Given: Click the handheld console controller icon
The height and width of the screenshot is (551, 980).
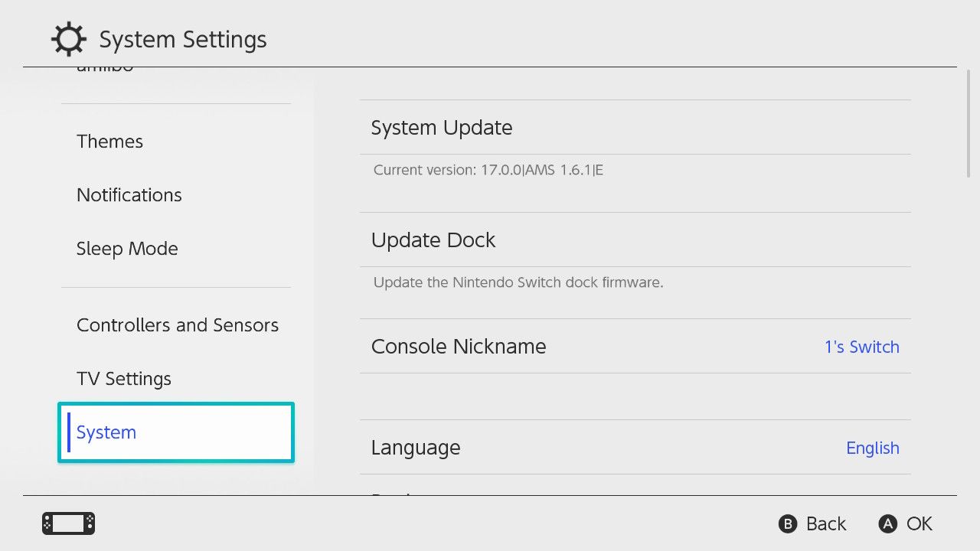Looking at the screenshot, I should coord(68,523).
